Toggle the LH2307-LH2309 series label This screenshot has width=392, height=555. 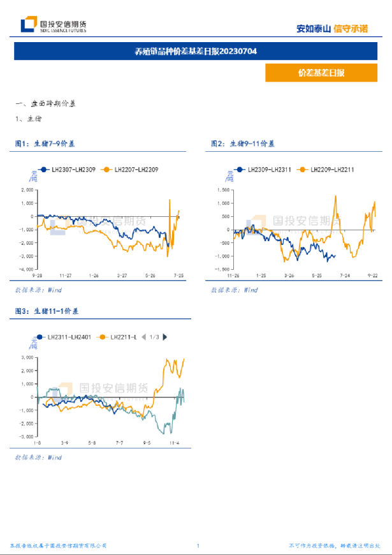(x=73, y=169)
